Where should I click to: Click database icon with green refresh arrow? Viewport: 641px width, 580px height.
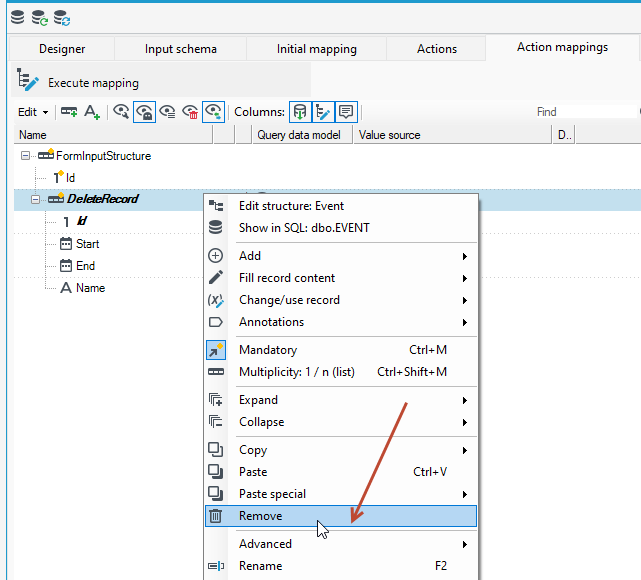click(40, 18)
